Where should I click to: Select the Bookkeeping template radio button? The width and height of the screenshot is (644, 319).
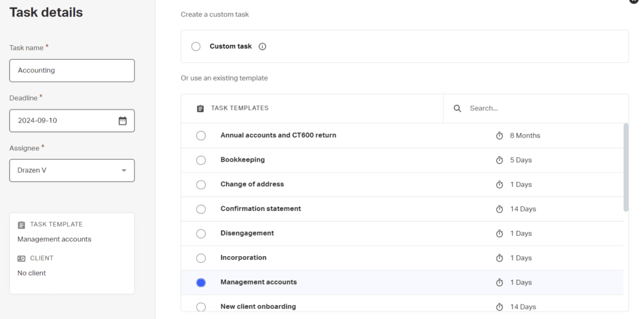(x=201, y=160)
